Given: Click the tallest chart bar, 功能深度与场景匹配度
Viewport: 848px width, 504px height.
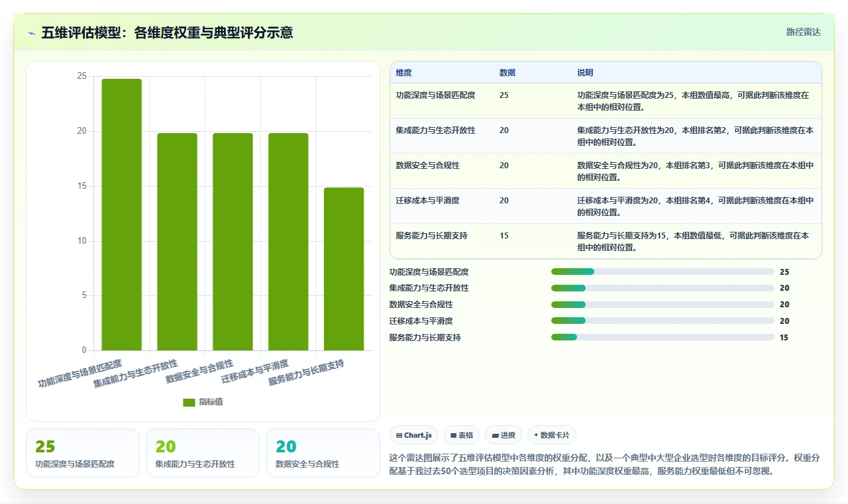Looking at the screenshot, I should (x=121, y=215).
